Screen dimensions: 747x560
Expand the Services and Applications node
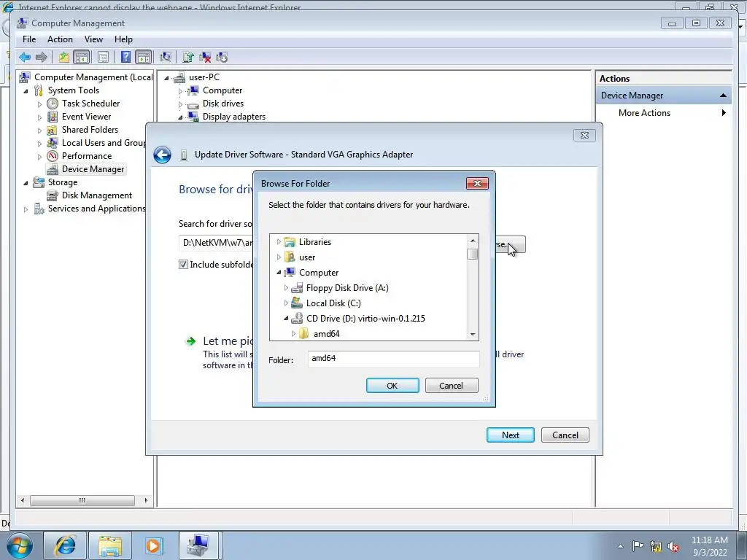click(26, 209)
